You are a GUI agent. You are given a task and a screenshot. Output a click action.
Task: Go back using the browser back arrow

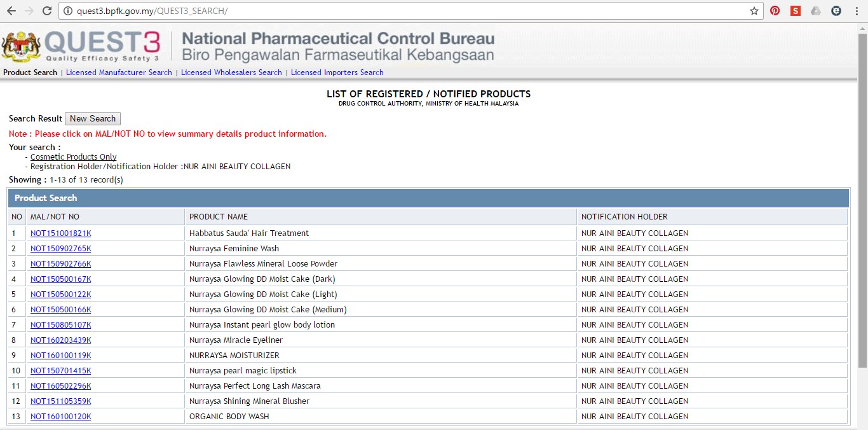click(x=11, y=11)
